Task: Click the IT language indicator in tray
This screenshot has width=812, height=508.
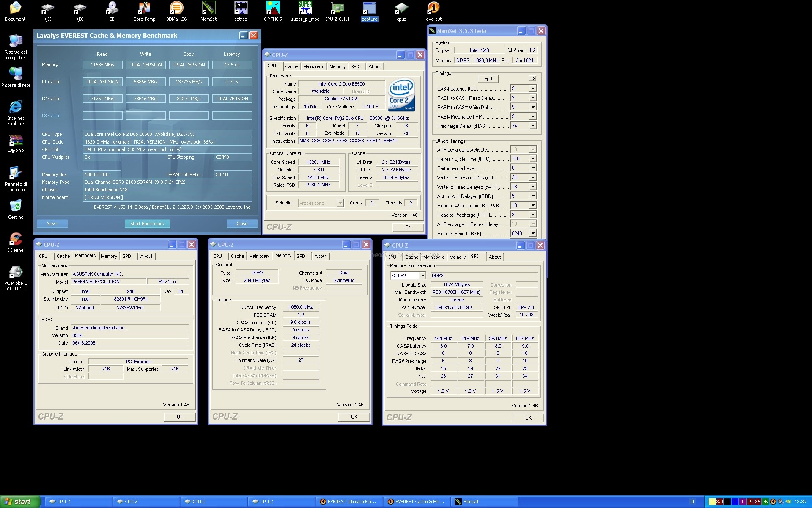Action: [692, 502]
